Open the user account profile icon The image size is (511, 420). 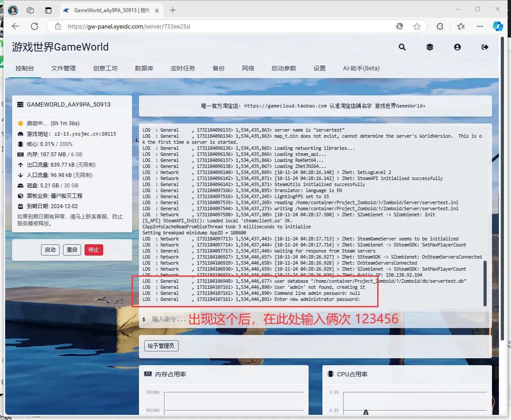click(457, 47)
